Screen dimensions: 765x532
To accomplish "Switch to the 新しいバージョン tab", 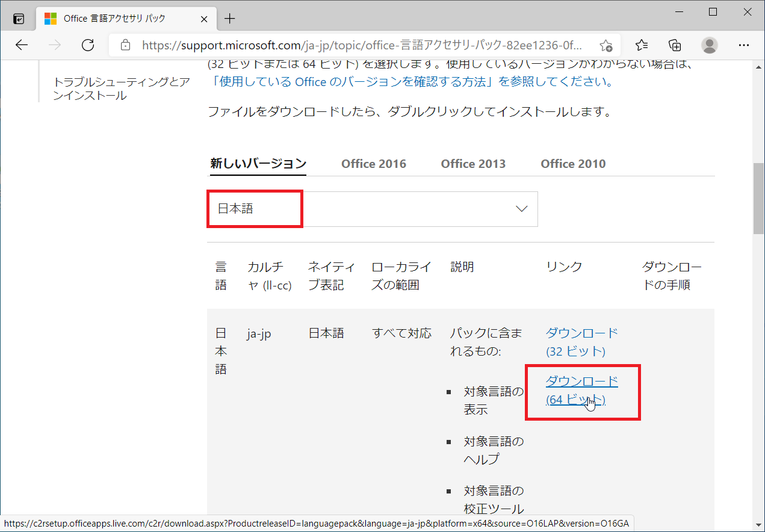I will point(258,164).
